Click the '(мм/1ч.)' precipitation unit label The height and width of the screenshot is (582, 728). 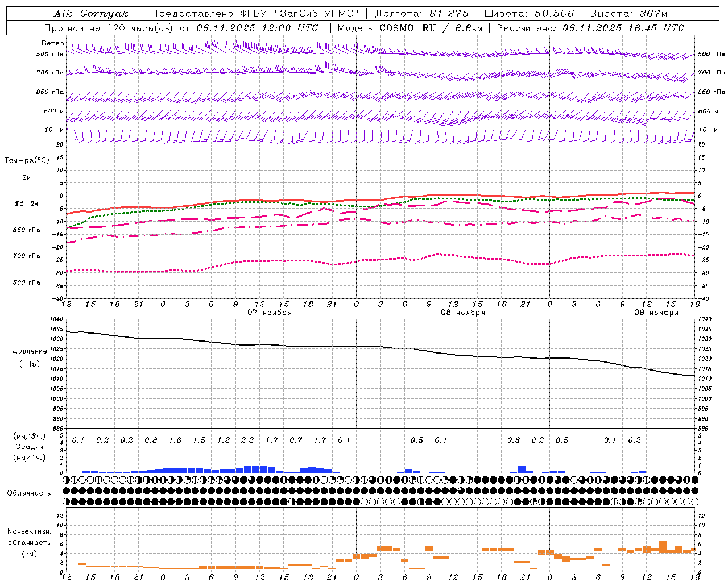30,458
